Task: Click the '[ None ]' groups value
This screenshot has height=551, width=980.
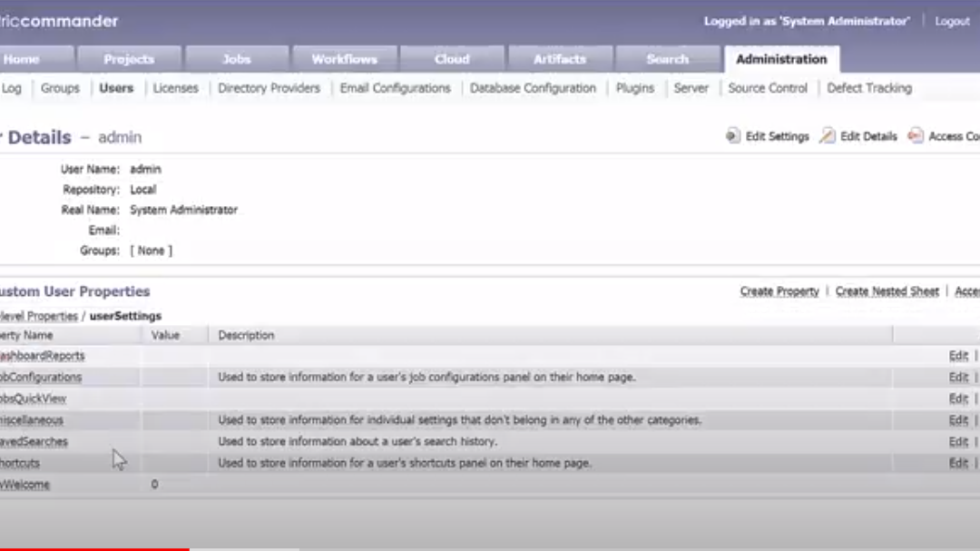Action: tap(152, 251)
